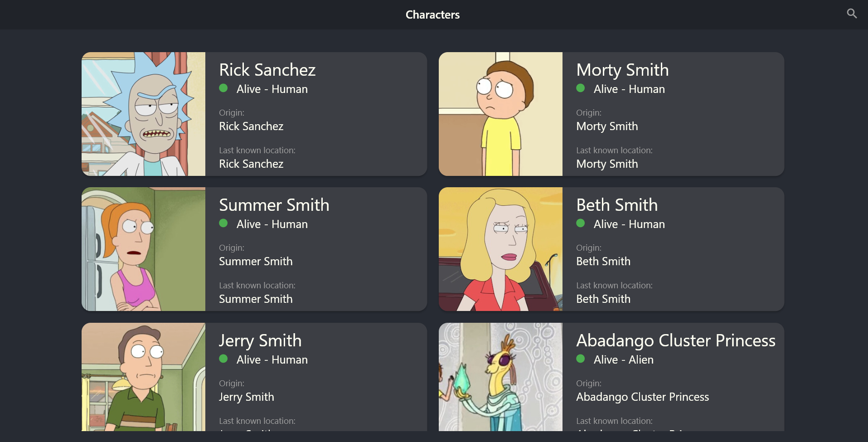Click the green status dot on Beth Smith card
The width and height of the screenshot is (868, 442).
point(581,223)
